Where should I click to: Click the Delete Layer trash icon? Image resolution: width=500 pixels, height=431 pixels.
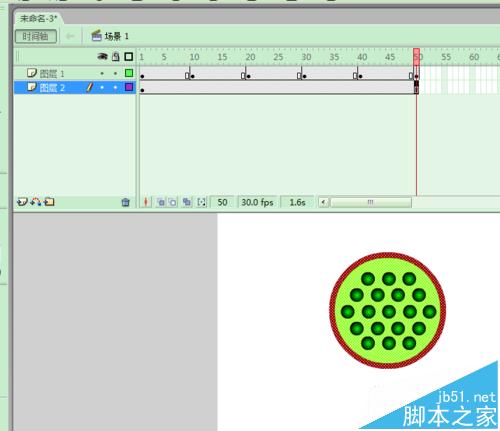coord(126,202)
